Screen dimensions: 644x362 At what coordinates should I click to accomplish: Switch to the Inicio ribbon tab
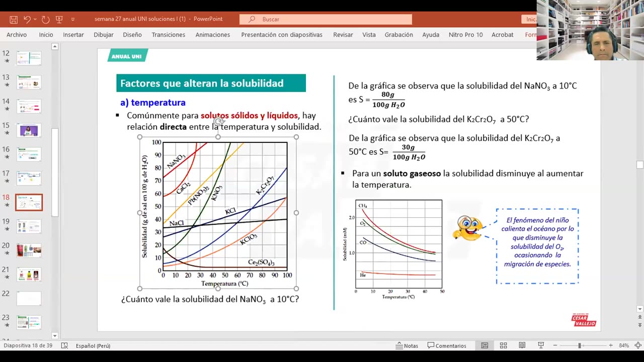coord(46,35)
